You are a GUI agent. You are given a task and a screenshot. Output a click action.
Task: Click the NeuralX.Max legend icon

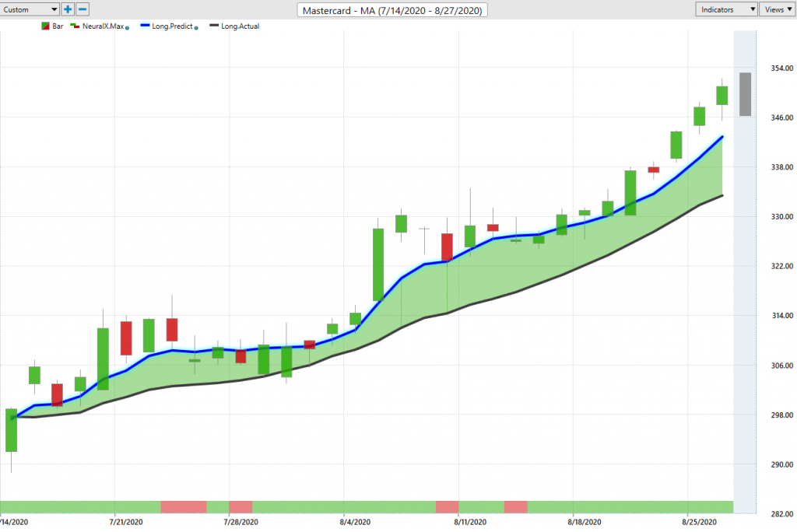tap(75, 26)
